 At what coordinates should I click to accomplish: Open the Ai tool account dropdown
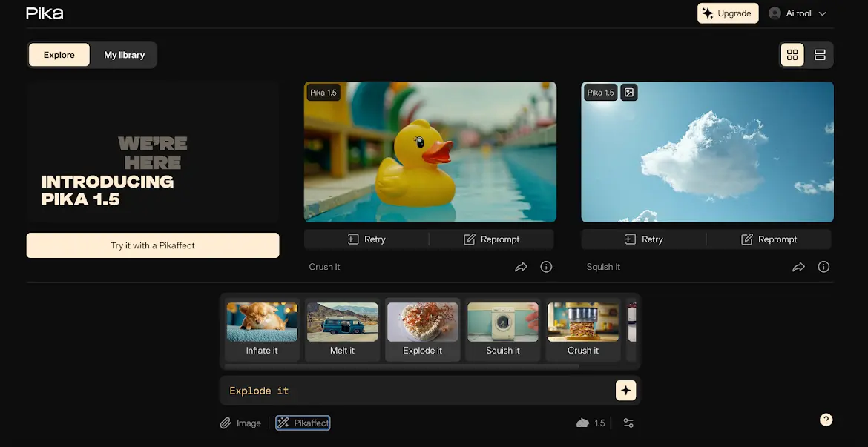(798, 13)
